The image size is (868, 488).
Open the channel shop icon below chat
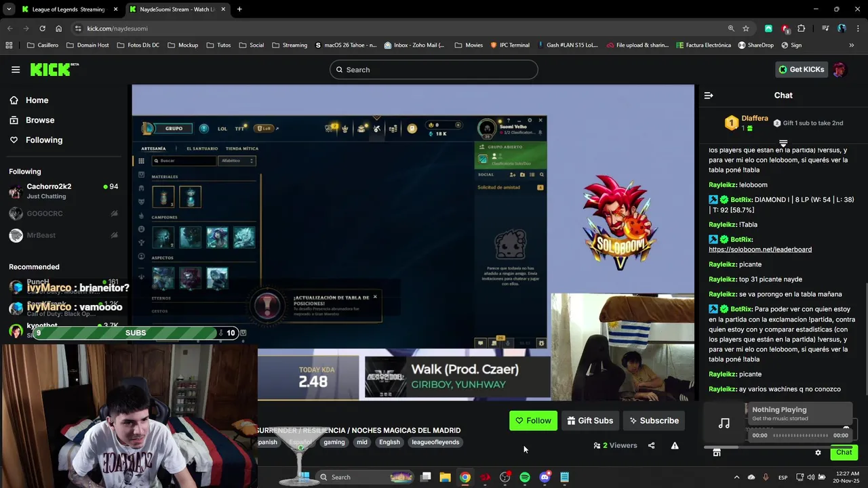pyautogui.click(x=717, y=453)
